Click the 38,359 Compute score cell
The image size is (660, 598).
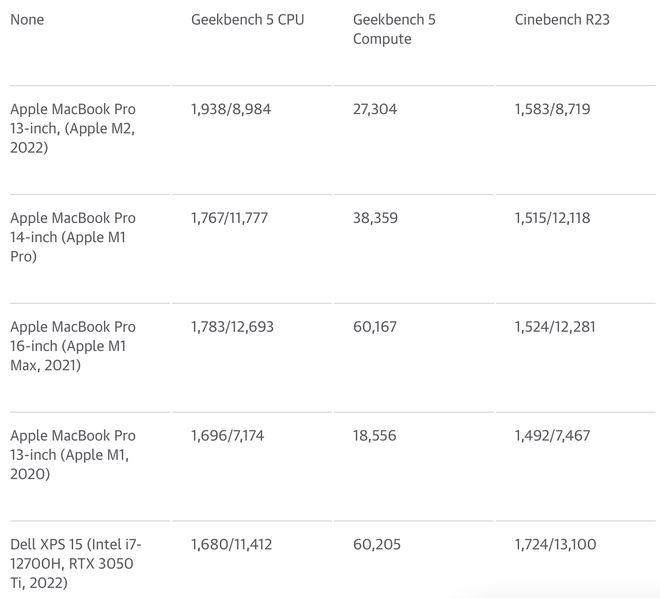tap(375, 218)
